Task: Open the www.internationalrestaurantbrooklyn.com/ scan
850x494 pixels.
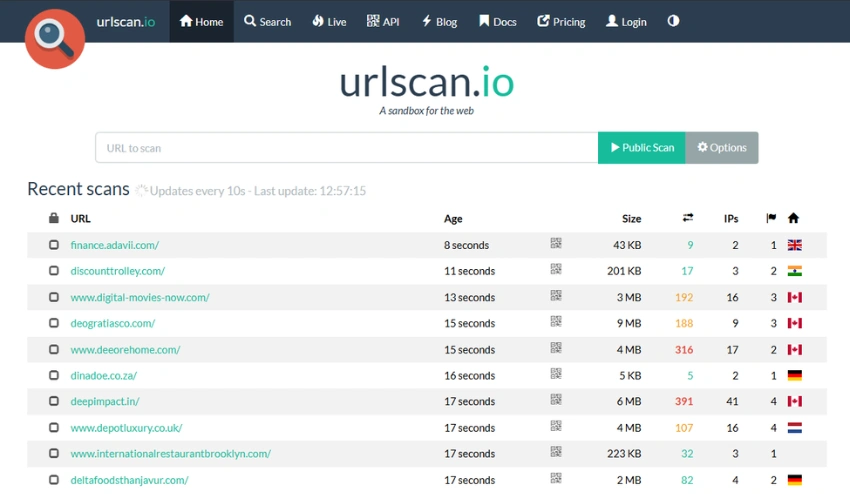Action: pyautogui.click(x=171, y=453)
